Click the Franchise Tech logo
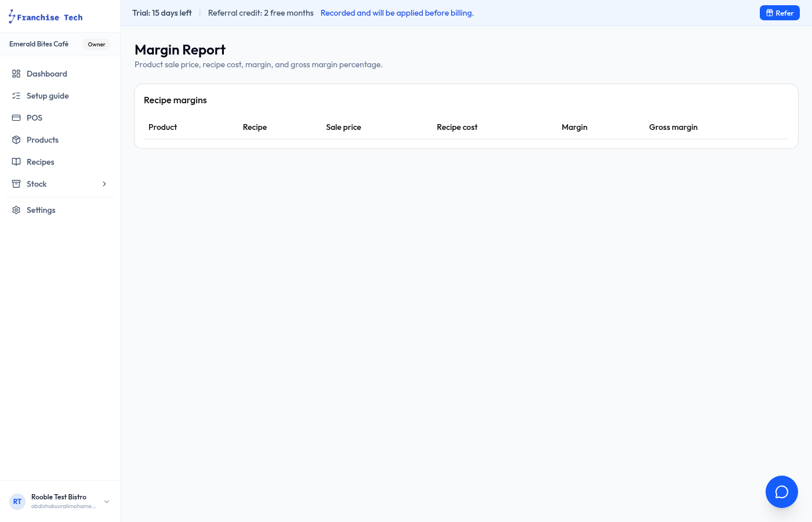 (x=45, y=17)
